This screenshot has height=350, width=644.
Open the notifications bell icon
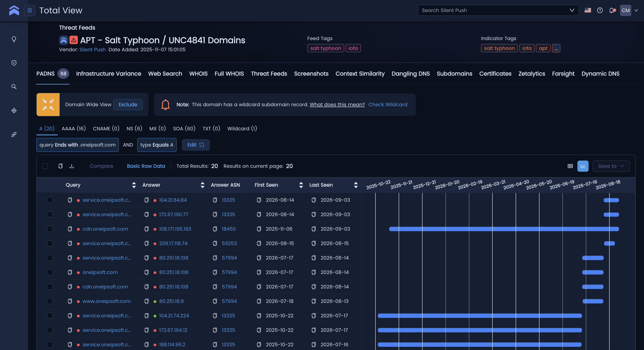tap(612, 10)
